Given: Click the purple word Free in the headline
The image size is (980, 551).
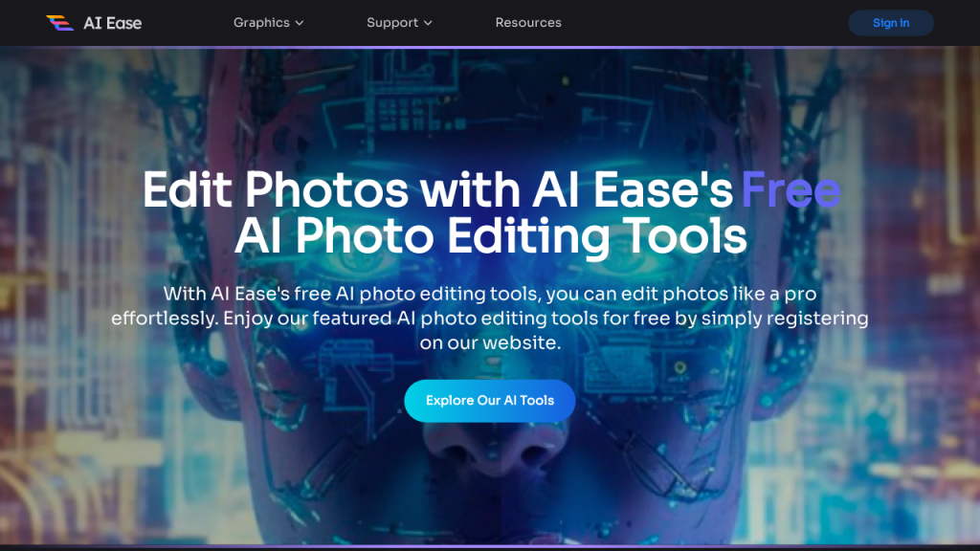Looking at the screenshot, I should (791, 189).
